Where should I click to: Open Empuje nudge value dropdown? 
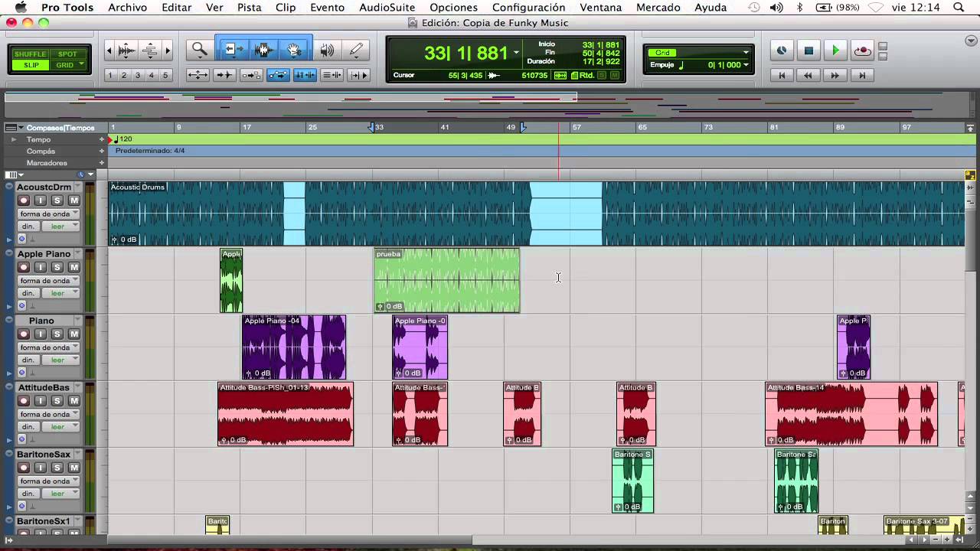tap(746, 65)
